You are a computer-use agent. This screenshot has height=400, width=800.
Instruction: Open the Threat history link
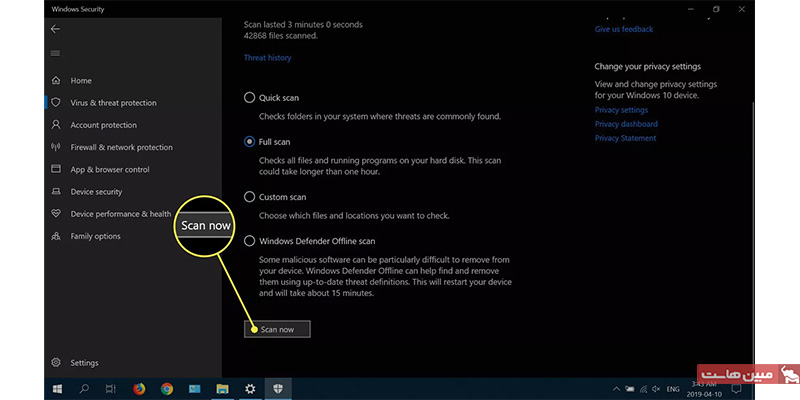pos(267,58)
